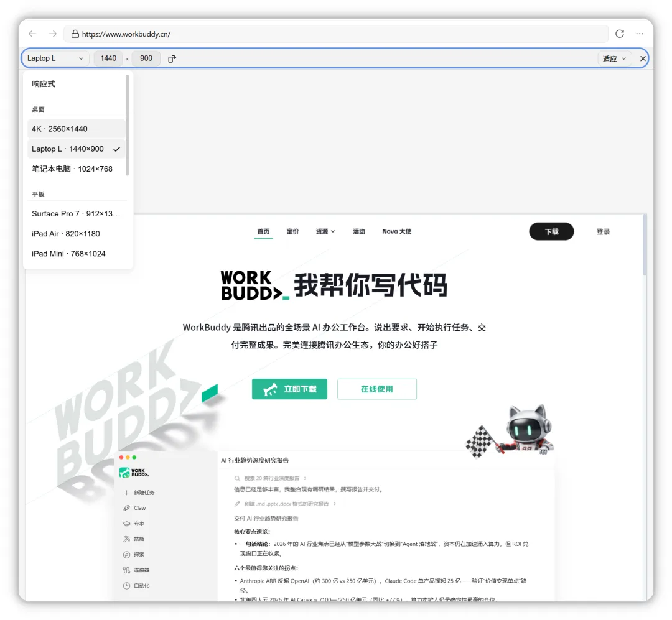Image resolution: width=672 pixels, height=620 pixels.
Task: Click the 新建任务 plus icon
Action: click(x=126, y=493)
